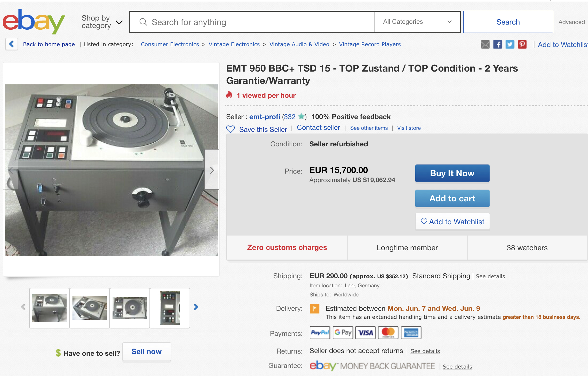Open the All Categories dropdown
The width and height of the screenshot is (588, 376).
tap(417, 22)
